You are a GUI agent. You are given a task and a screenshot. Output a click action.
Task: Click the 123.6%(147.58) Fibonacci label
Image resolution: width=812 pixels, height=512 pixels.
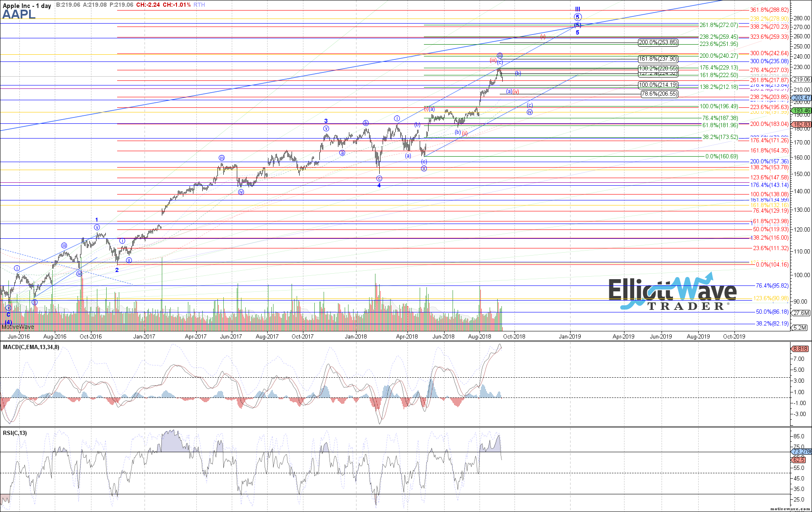point(769,178)
